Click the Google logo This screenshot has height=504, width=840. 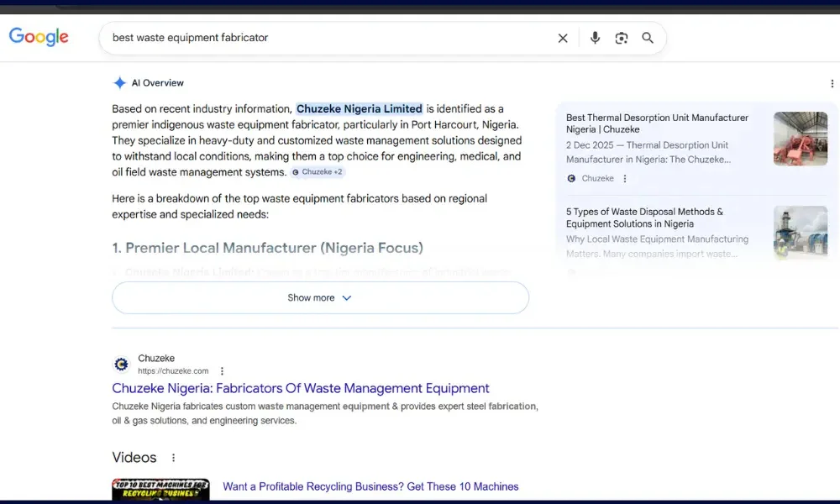pyautogui.click(x=39, y=37)
